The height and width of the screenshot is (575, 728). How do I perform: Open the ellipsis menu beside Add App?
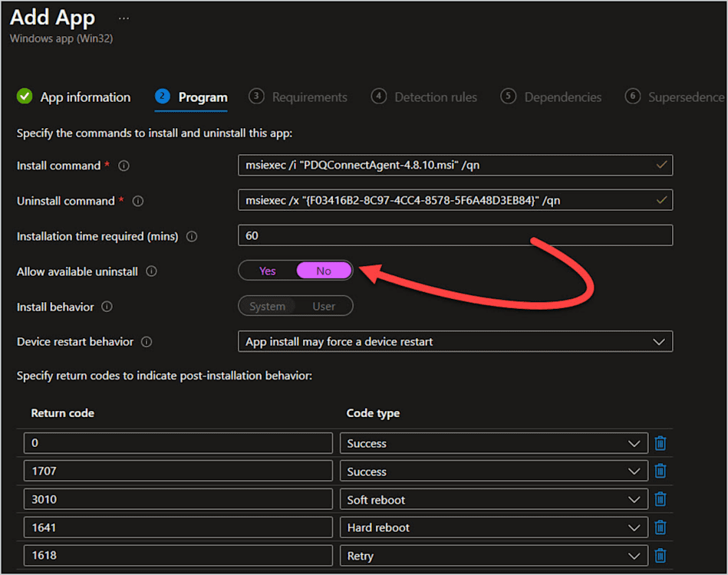[x=124, y=18]
